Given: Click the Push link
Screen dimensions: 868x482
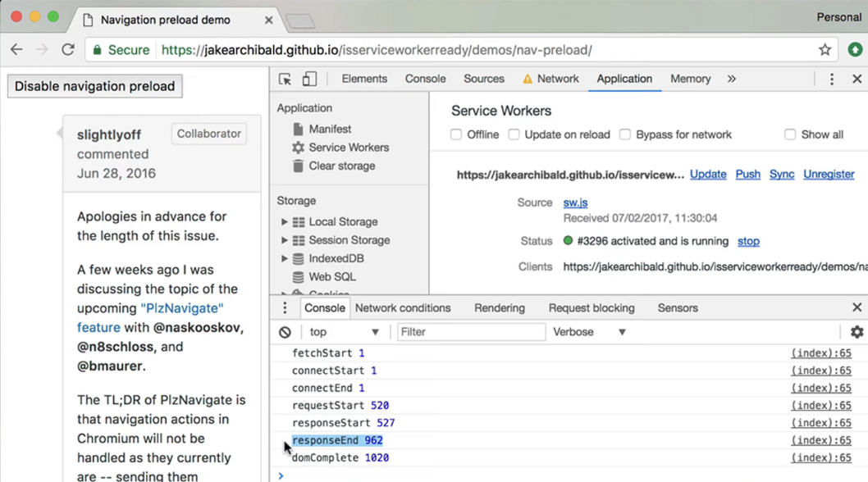Looking at the screenshot, I should [x=748, y=175].
